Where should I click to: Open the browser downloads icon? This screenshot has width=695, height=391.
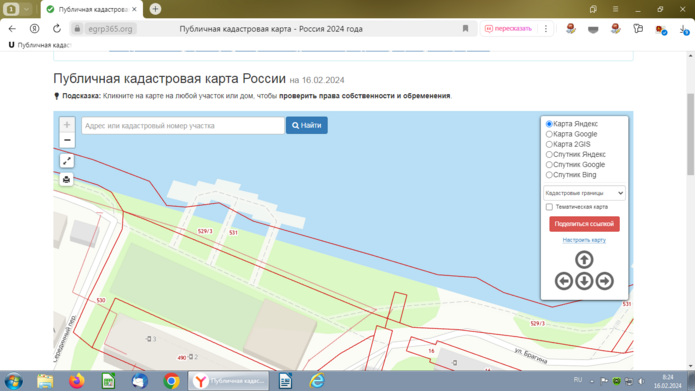(684, 30)
